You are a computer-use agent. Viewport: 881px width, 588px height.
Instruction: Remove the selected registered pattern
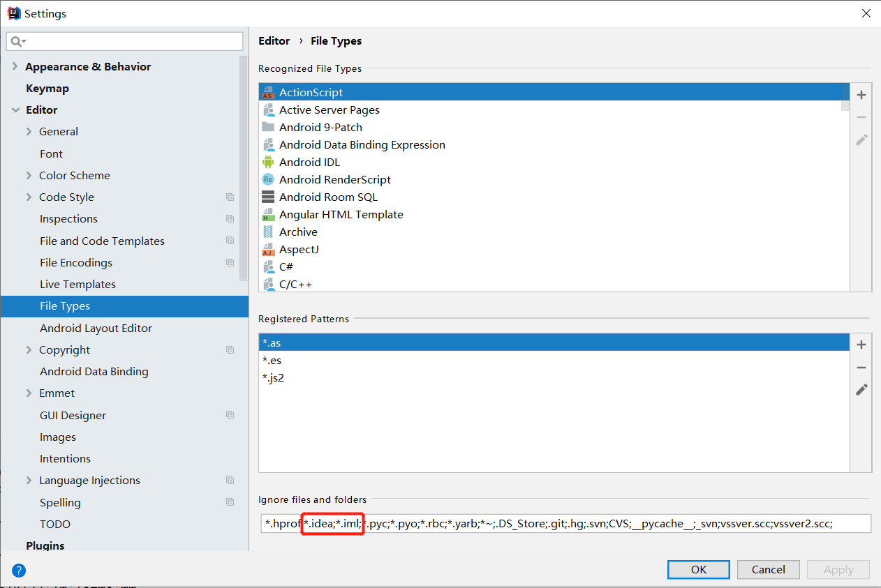861,368
